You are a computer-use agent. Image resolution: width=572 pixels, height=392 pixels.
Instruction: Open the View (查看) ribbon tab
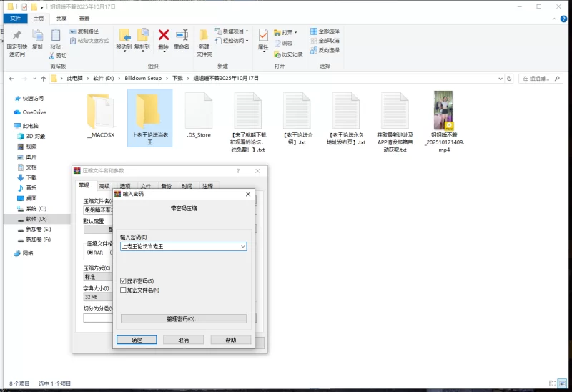pos(84,19)
